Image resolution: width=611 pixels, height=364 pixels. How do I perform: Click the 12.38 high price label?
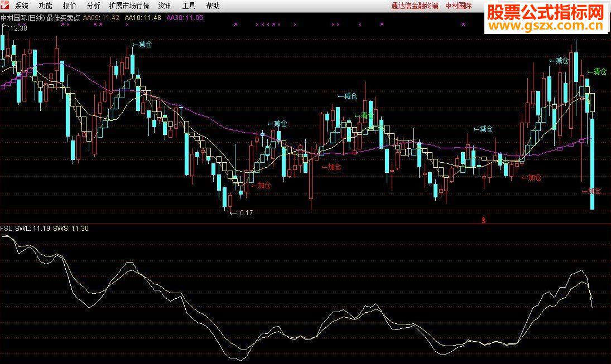tap(16, 28)
